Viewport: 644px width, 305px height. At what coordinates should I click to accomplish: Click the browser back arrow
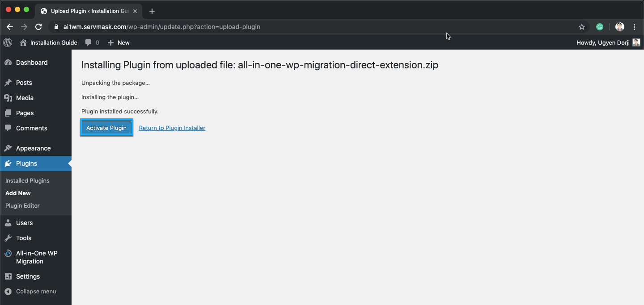coord(10,27)
